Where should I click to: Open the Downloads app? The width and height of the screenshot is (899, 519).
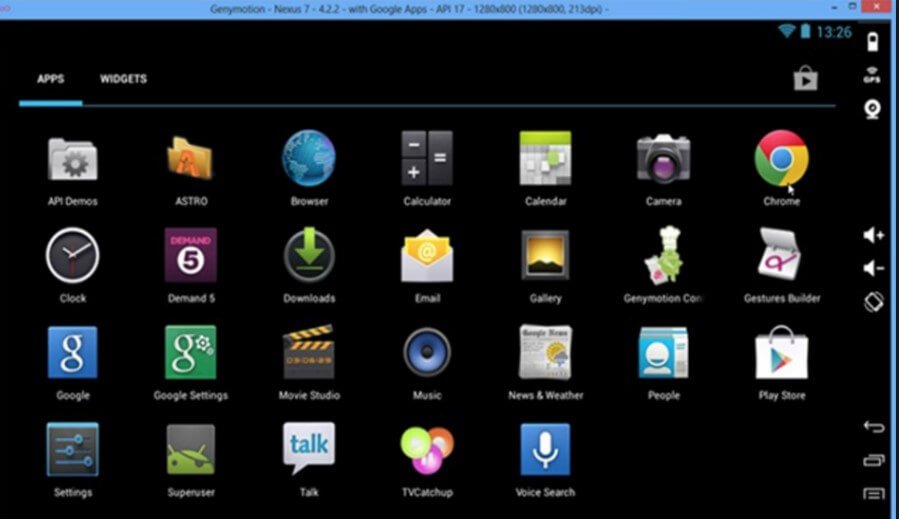(x=309, y=255)
